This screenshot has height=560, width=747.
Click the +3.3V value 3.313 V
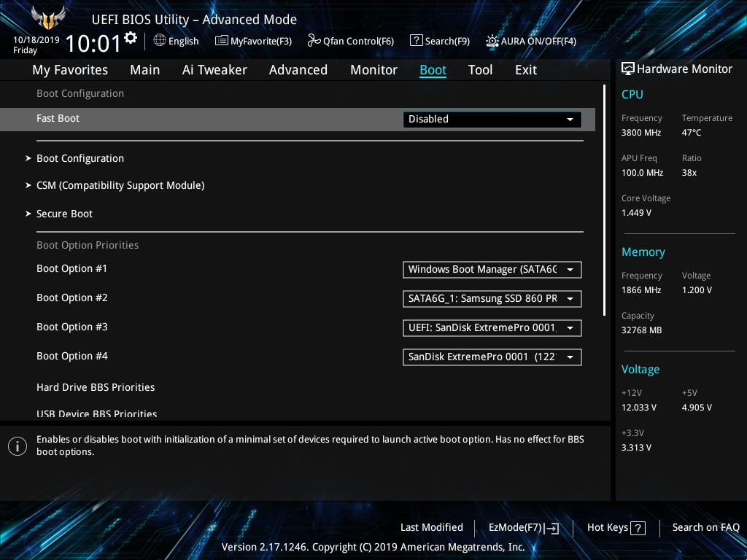[x=636, y=448]
